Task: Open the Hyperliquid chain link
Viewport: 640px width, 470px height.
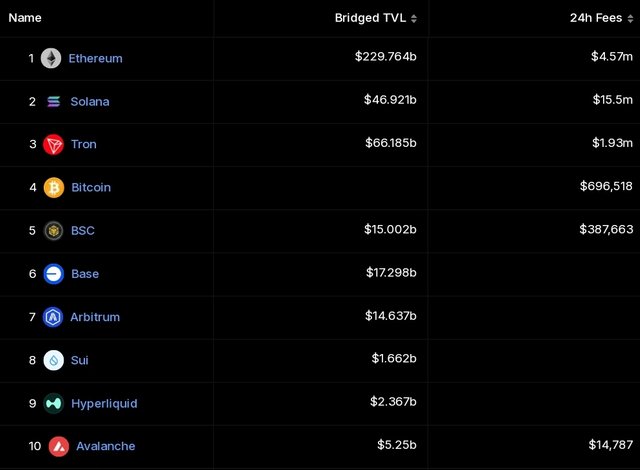Action: (x=104, y=404)
